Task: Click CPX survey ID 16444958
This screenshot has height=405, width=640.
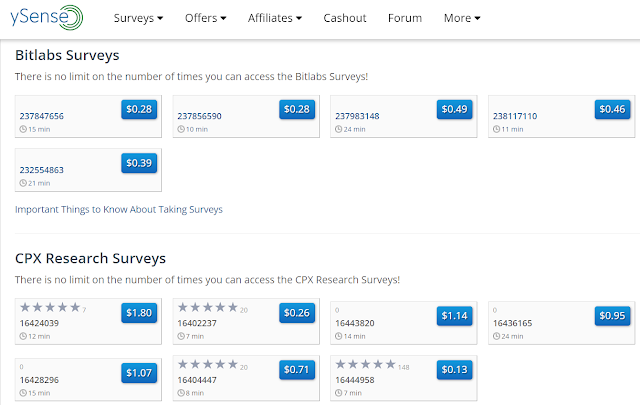Action: [355, 380]
